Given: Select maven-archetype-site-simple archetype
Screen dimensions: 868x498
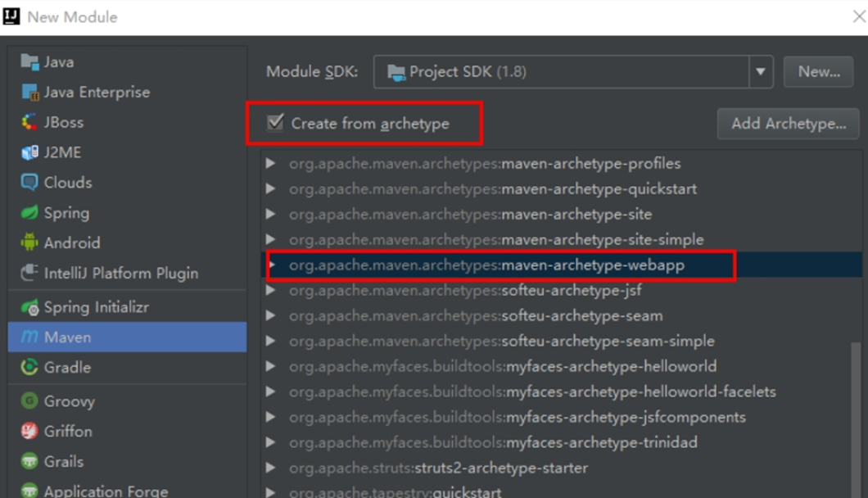Looking at the screenshot, I should click(561, 239).
